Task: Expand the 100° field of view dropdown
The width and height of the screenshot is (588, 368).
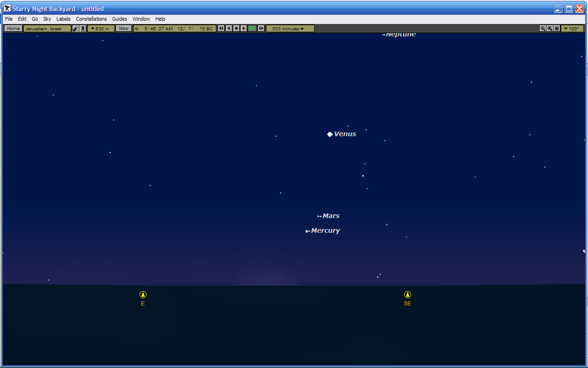Action: coord(572,29)
